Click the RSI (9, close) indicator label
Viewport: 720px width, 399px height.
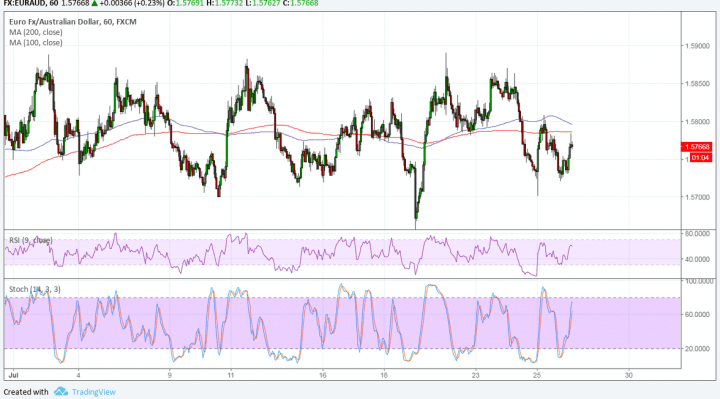(31, 240)
